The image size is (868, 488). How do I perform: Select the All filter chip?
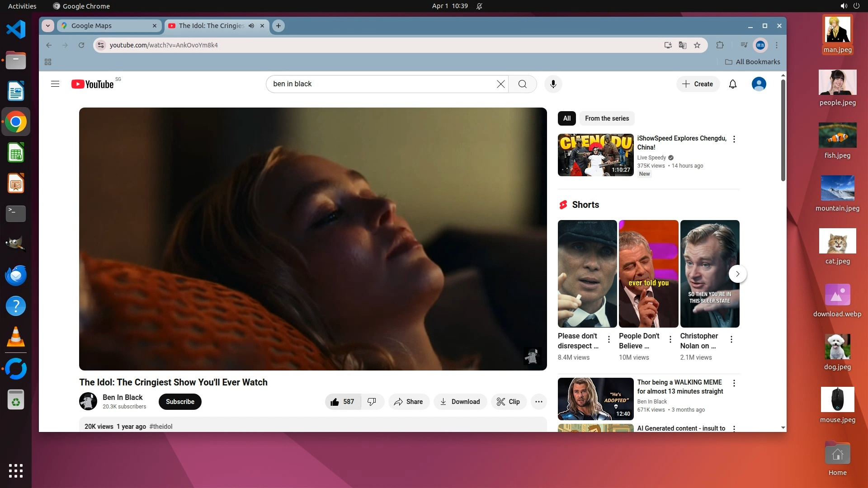[566, 118]
